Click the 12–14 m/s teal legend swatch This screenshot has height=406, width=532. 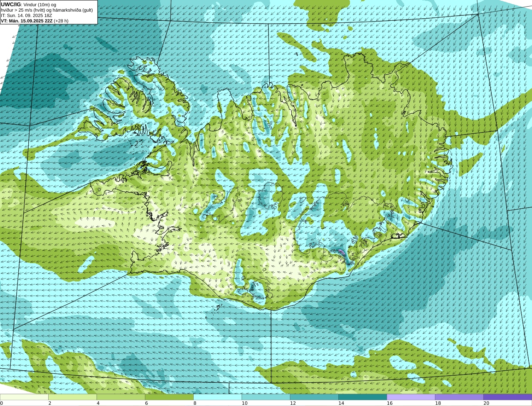pyautogui.click(x=314, y=397)
